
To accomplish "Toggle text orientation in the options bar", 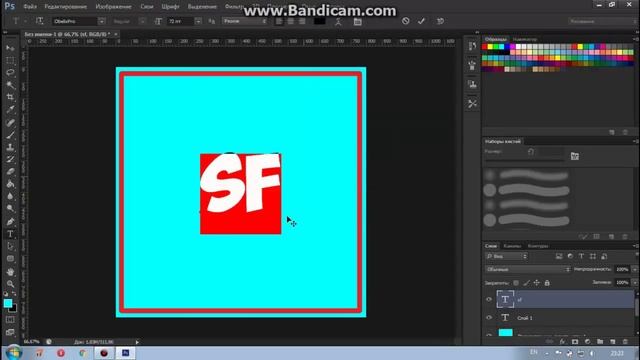I will [x=40, y=21].
